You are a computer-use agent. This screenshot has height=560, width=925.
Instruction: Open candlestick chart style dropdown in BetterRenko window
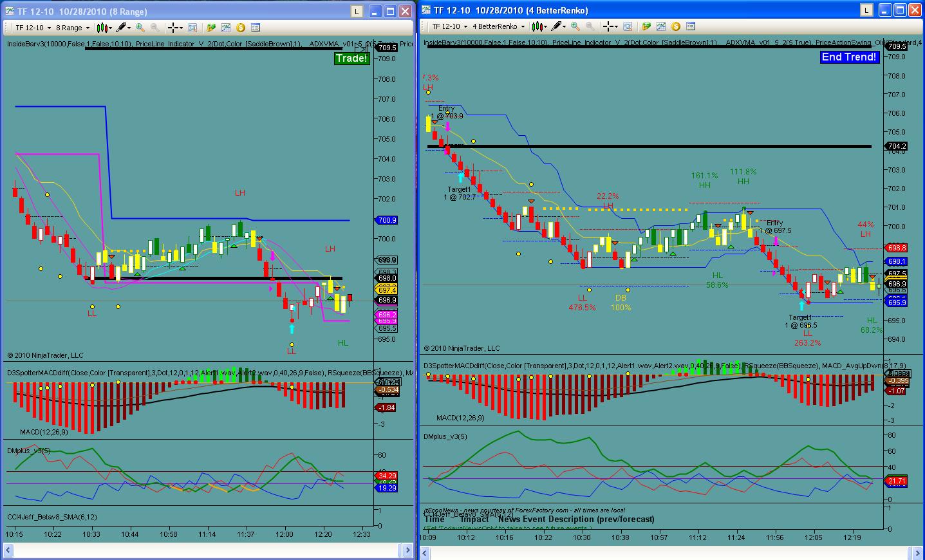coord(538,26)
